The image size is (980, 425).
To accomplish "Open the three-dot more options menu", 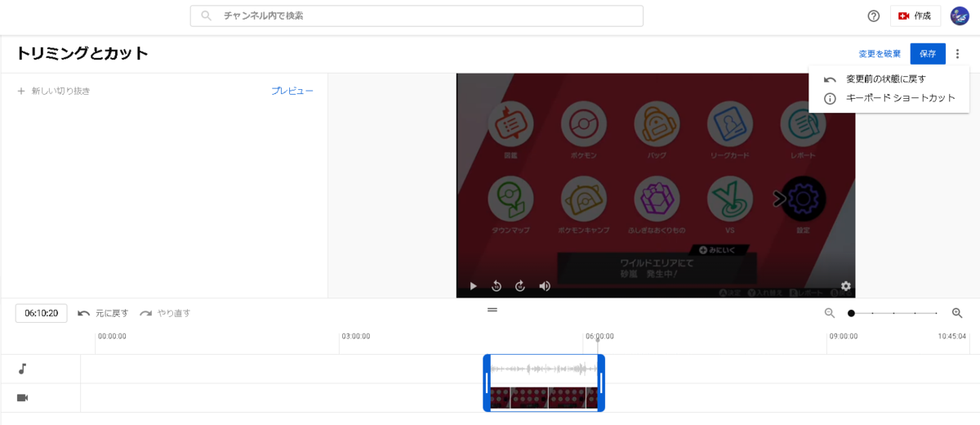I will click(x=957, y=54).
